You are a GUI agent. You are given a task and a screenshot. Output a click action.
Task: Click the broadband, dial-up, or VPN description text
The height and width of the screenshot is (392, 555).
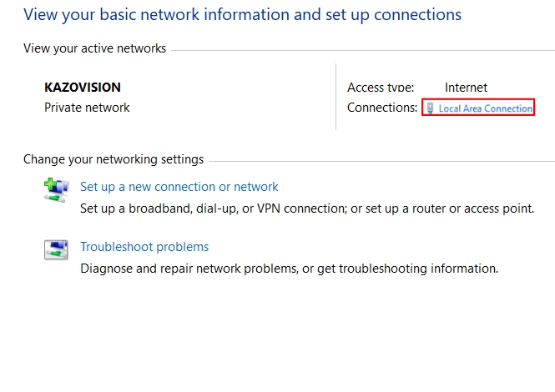point(306,209)
